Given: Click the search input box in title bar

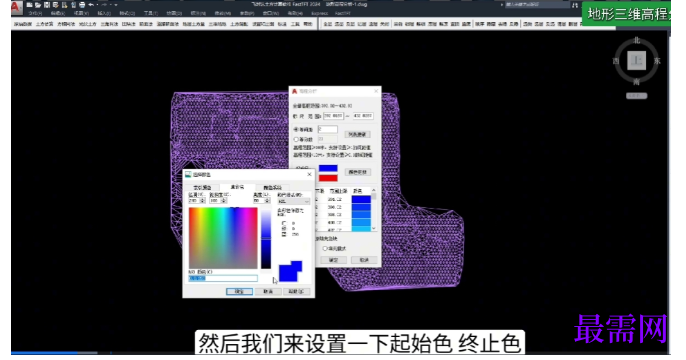Looking at the screenshot, I should coord(537,5).
